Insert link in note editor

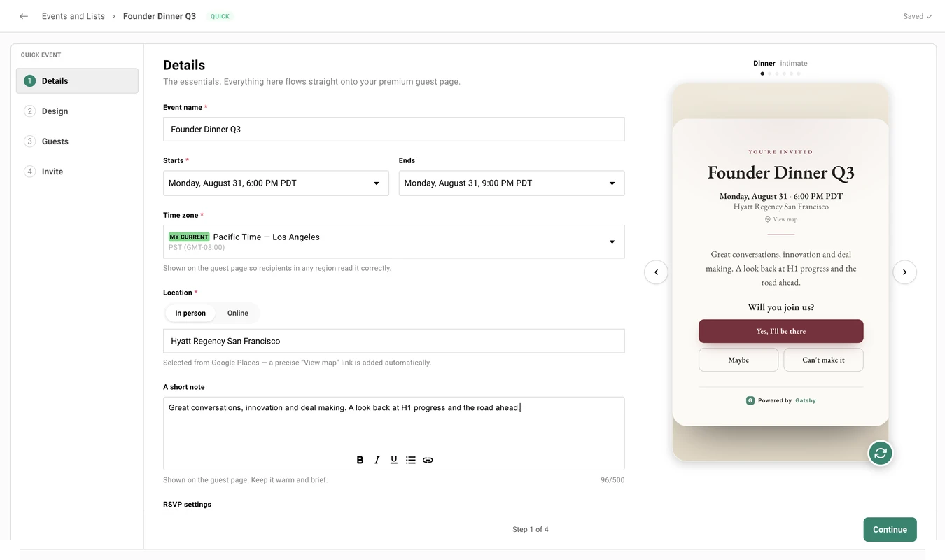pos(428,460)
